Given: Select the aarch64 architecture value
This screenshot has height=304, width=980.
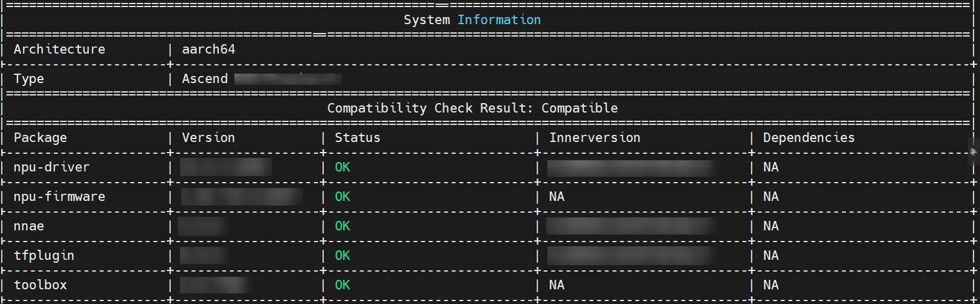Looking at the screenshot, I should (208, 49).
